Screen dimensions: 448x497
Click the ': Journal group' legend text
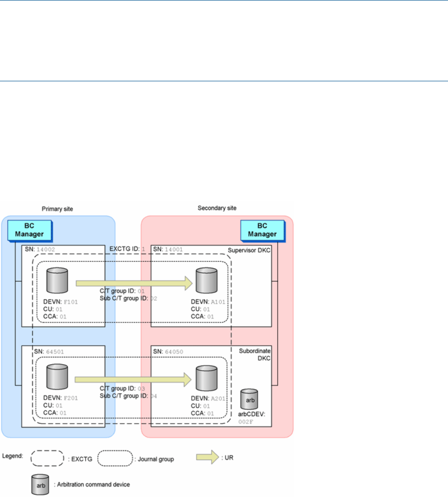point(154,459)
